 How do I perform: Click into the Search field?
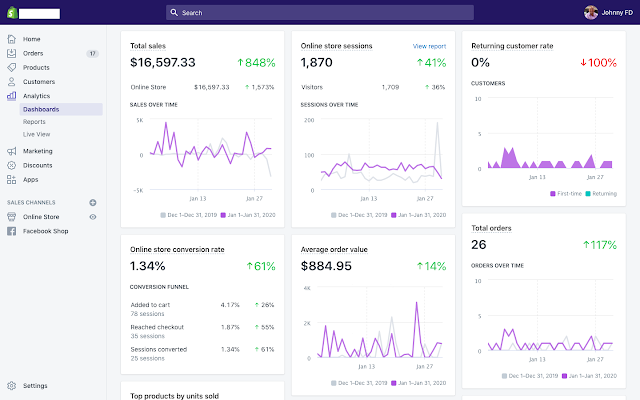[x=320, y=13]
